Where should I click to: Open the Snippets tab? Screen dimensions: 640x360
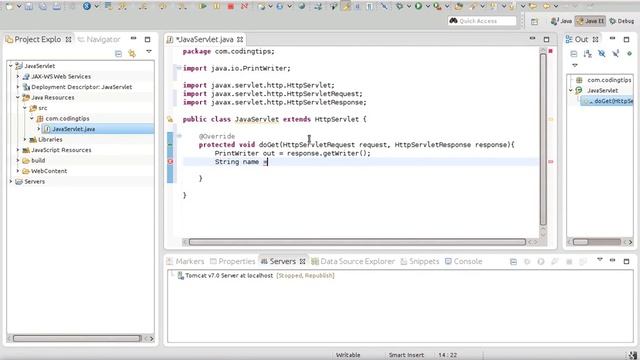(x=420, y=261)
